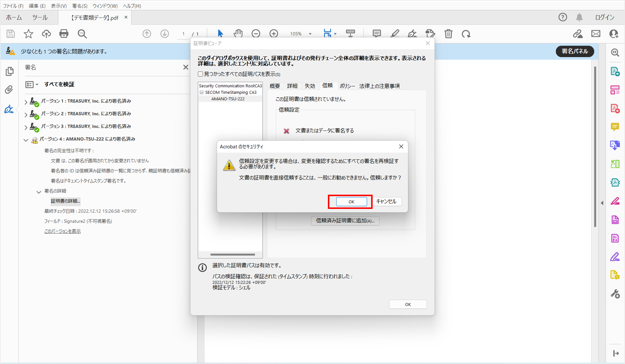
Task: Collapse the SECOM TimeStamping CA3 tree node
Action: (202, 93)
